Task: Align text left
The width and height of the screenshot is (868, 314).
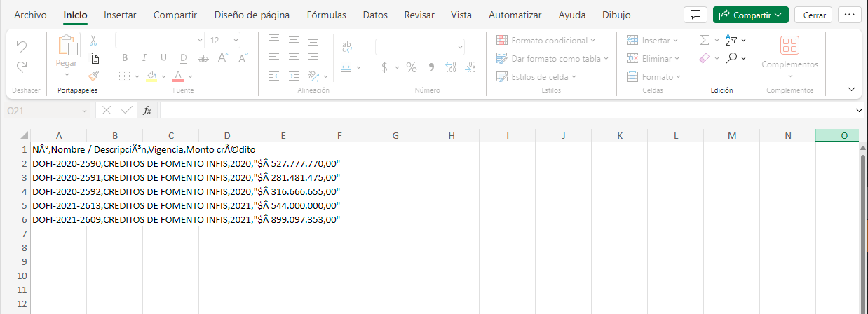Action: point(274,57)
